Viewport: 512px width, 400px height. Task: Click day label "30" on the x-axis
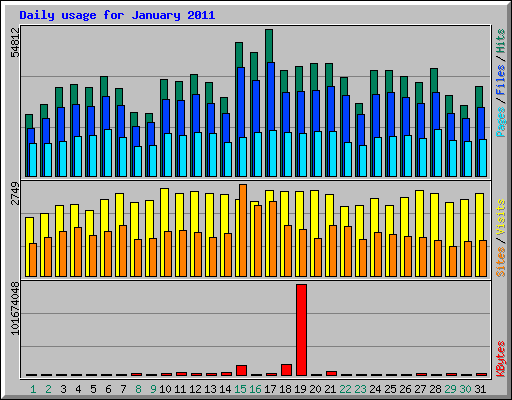pyautogui.click(x=465, y=389)
